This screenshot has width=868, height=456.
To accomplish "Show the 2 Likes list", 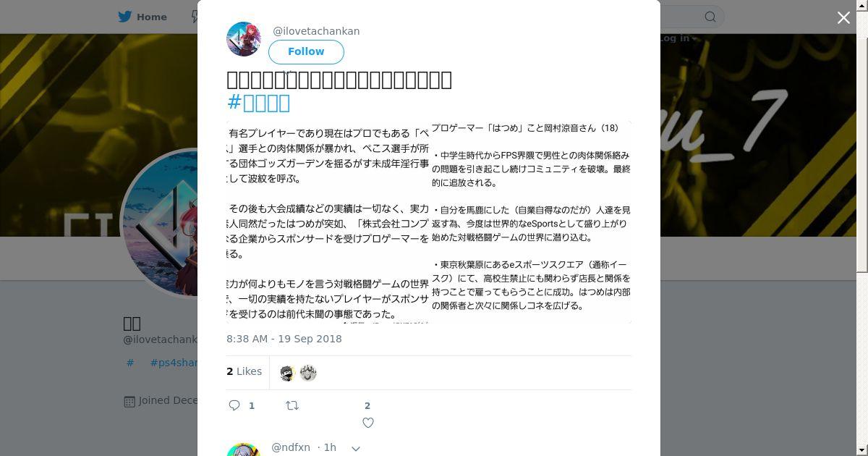I will point(244,371).
